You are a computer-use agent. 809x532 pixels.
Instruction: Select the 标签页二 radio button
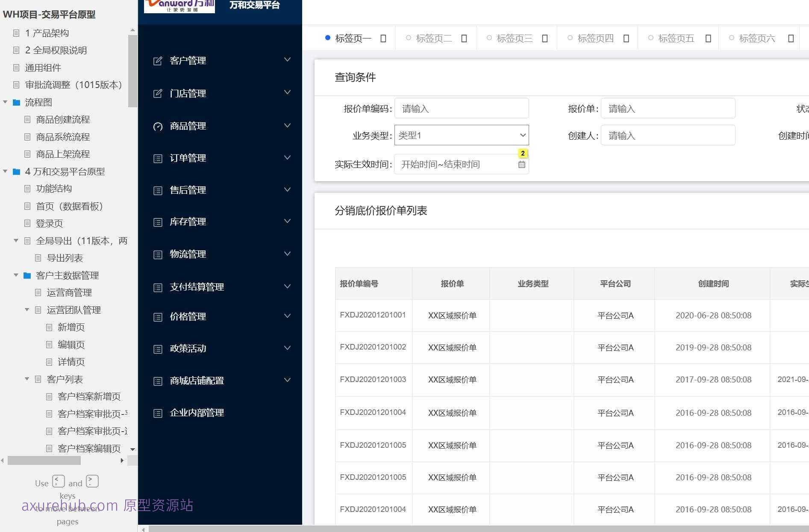pos(408,38)
